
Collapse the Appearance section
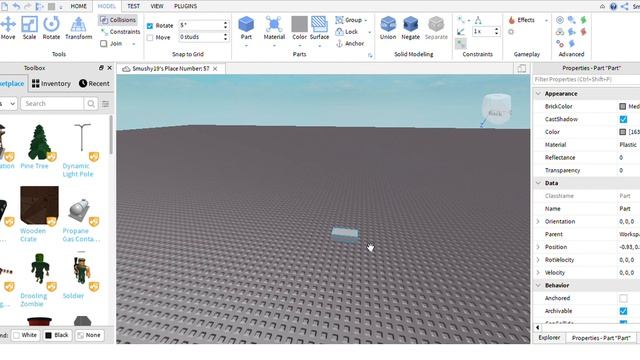pyautogui.click(x=538, y=93)
